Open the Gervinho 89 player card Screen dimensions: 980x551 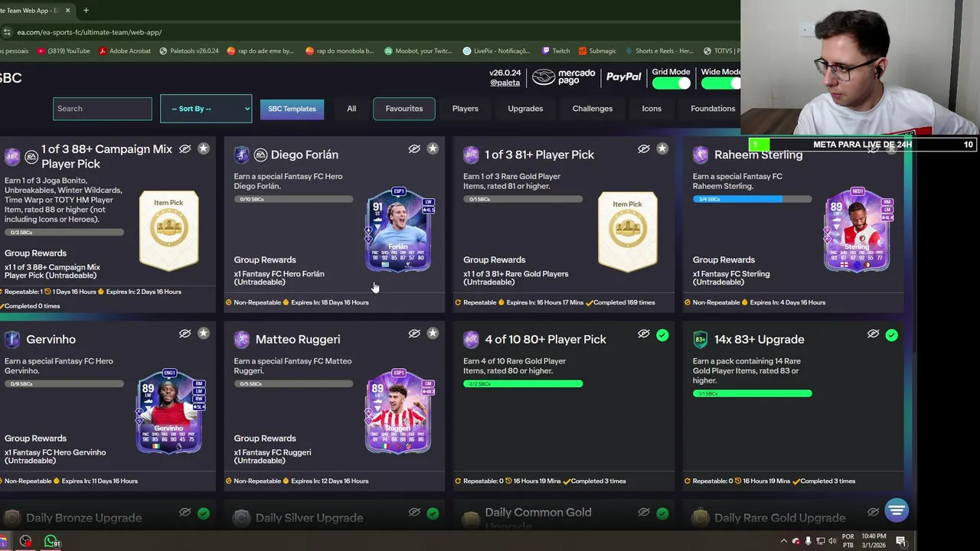pyautogui.click(x=169, y=411)
